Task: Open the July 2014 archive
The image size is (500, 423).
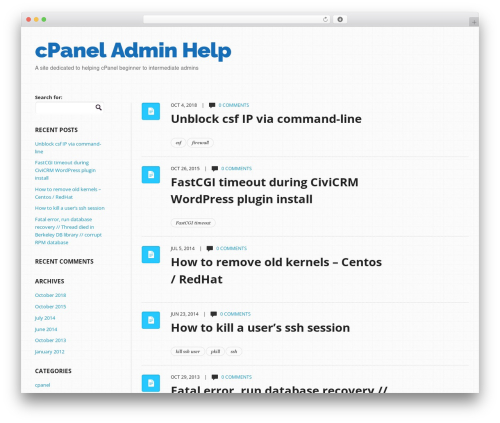Action: click(45, 318)
